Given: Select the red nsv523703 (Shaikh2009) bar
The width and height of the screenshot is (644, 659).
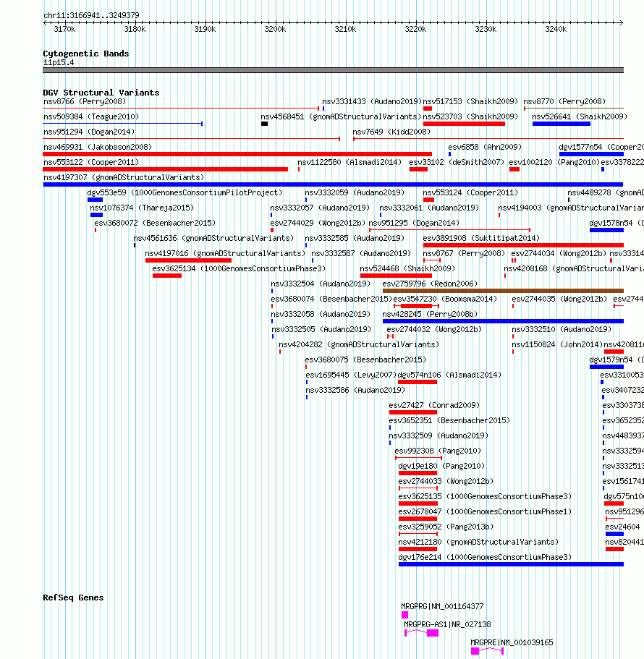Looking at the screenshot, I should pyautogui.click(x=464, y=124).
